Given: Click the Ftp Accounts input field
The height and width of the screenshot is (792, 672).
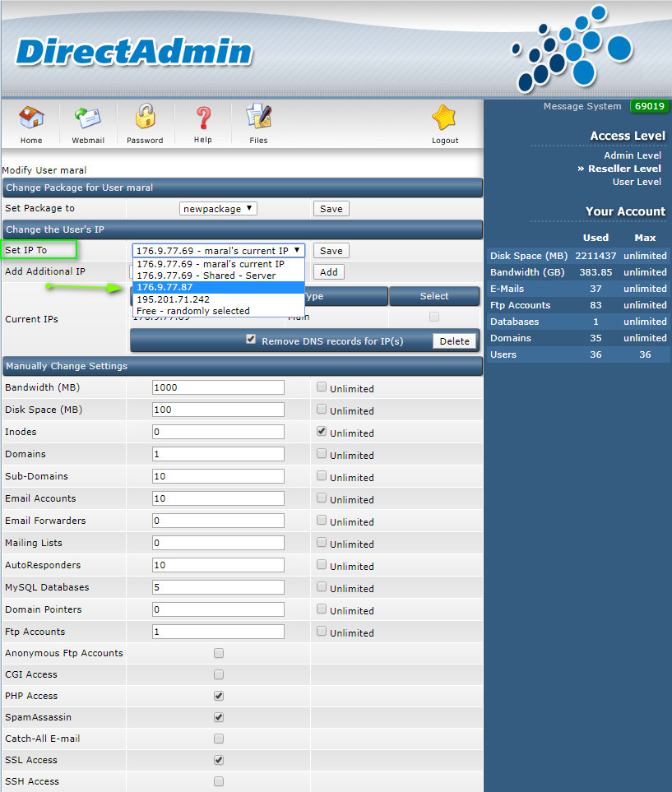Looking at the screenshot, I should point(218,632).
